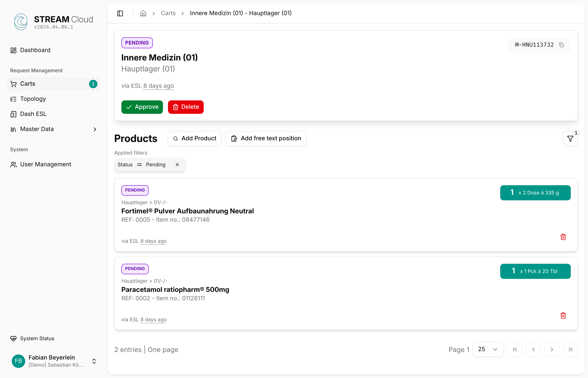Click the Carts breadcrumb link

168,13
